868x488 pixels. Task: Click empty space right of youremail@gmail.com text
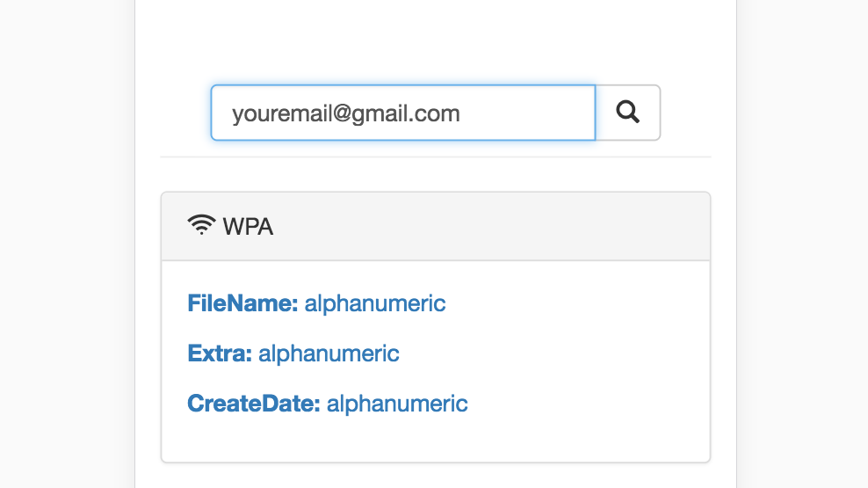pyautogui.click(x=526, y=113)
